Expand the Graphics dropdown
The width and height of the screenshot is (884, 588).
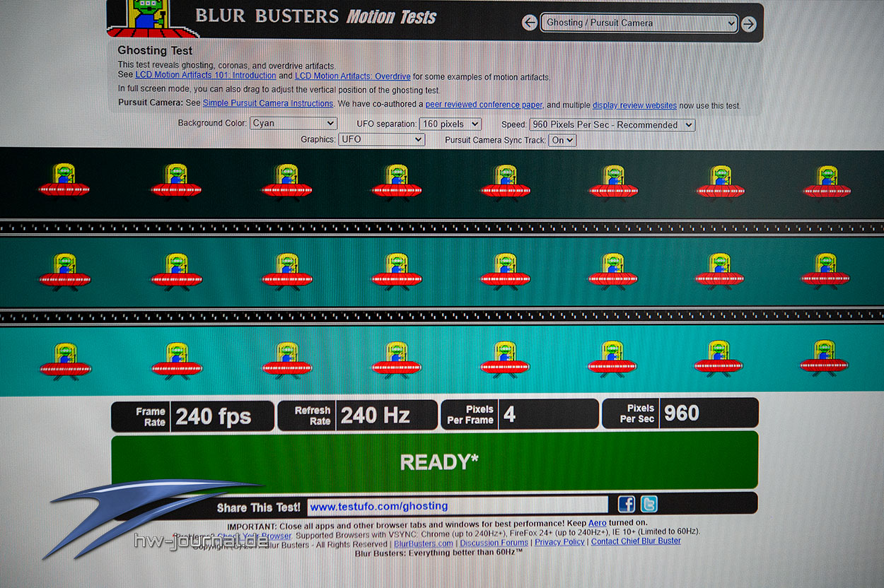pyautogui.click(x=381, y=140)
